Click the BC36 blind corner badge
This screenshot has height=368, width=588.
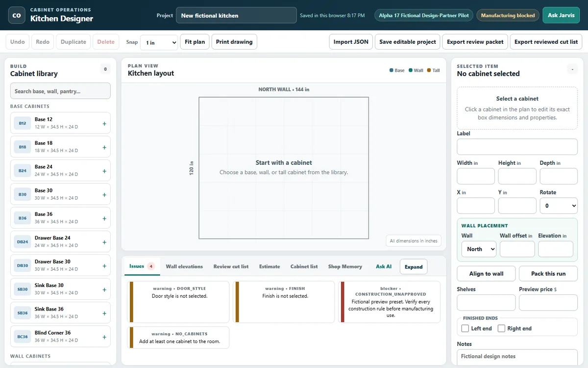coord(23,337)
